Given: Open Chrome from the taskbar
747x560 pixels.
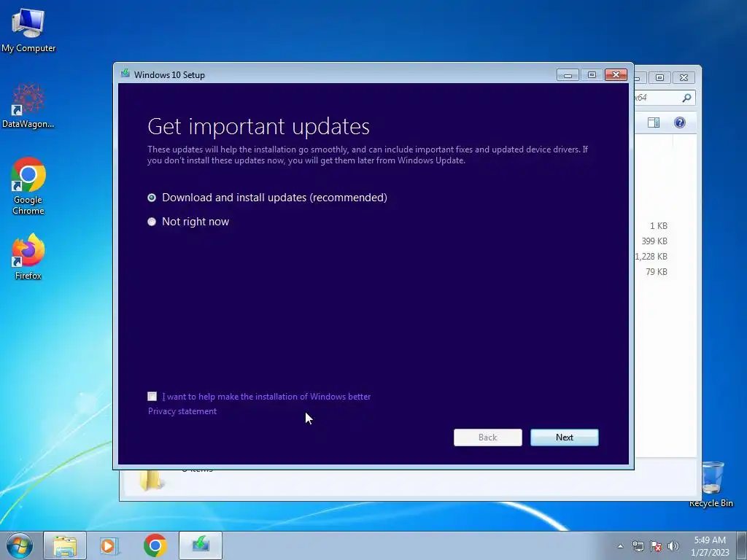Looking at the screenshot, I should pos(155,545).
